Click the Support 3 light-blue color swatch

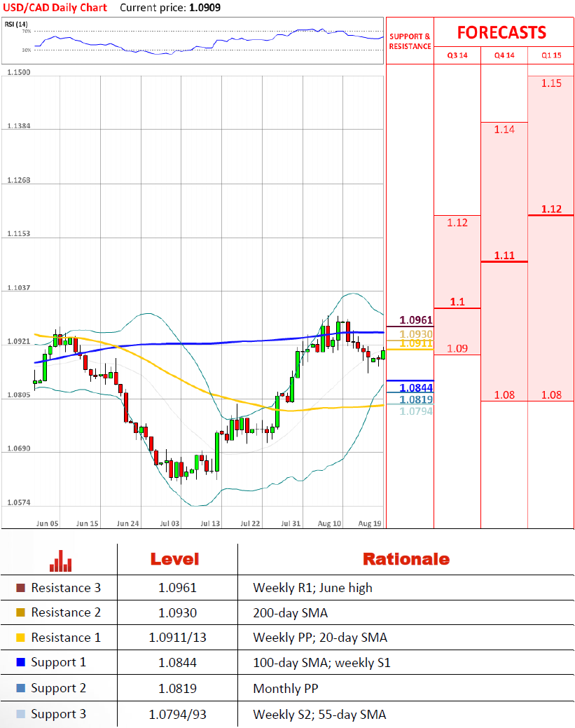click(20, 714)
